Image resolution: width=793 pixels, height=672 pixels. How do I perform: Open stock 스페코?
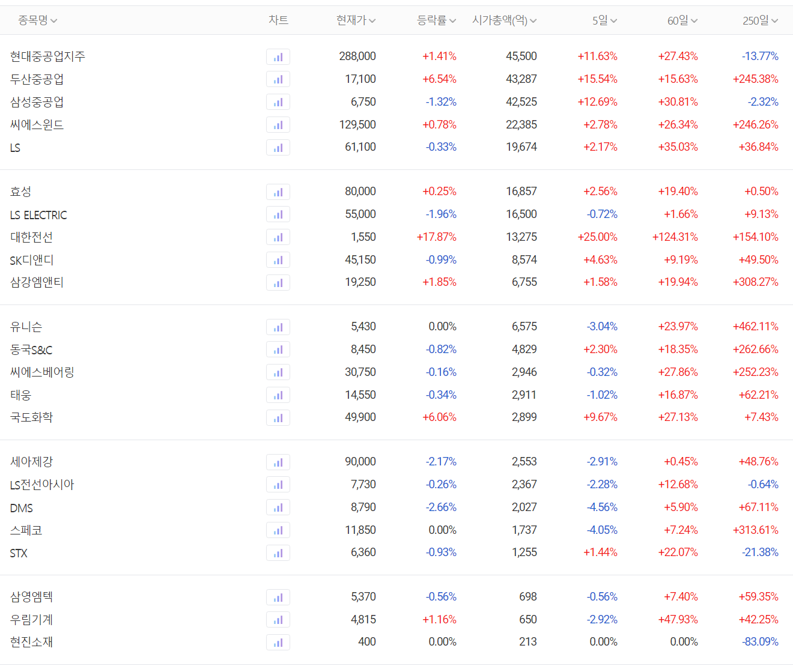point(26,530)
